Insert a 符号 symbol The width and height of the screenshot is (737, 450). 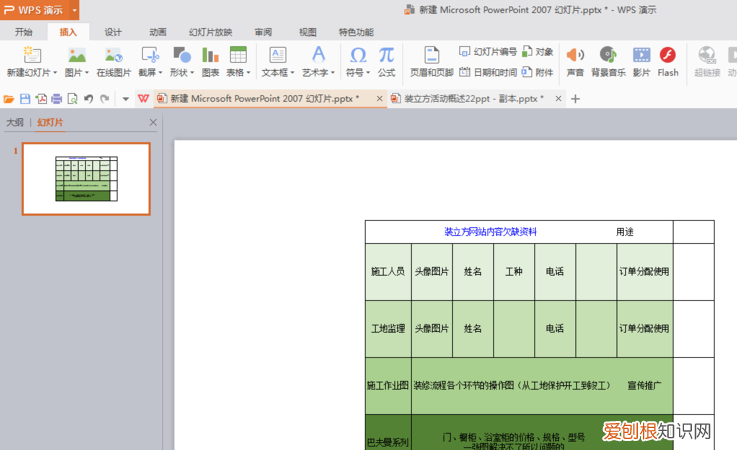[358, 55]
